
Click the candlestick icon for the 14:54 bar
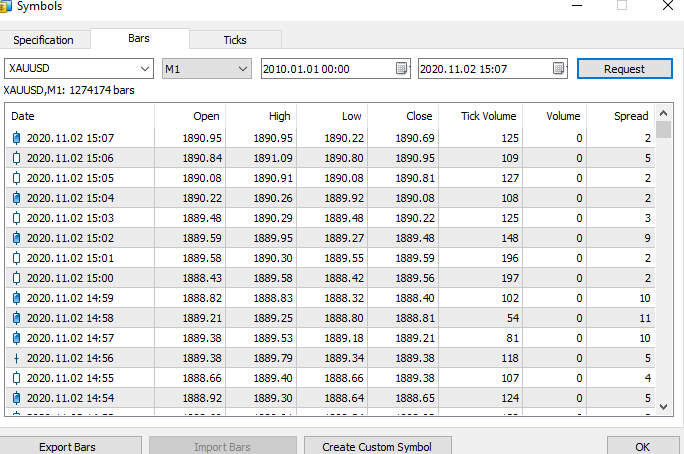16,398
